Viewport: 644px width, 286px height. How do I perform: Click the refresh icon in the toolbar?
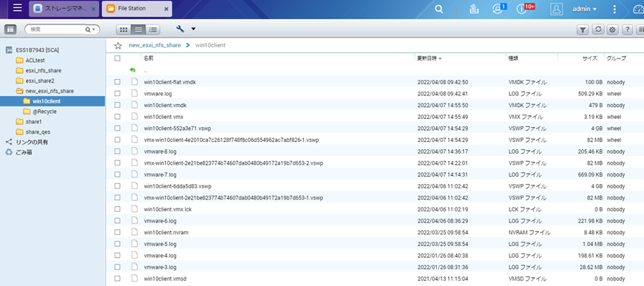click(599, 30)
